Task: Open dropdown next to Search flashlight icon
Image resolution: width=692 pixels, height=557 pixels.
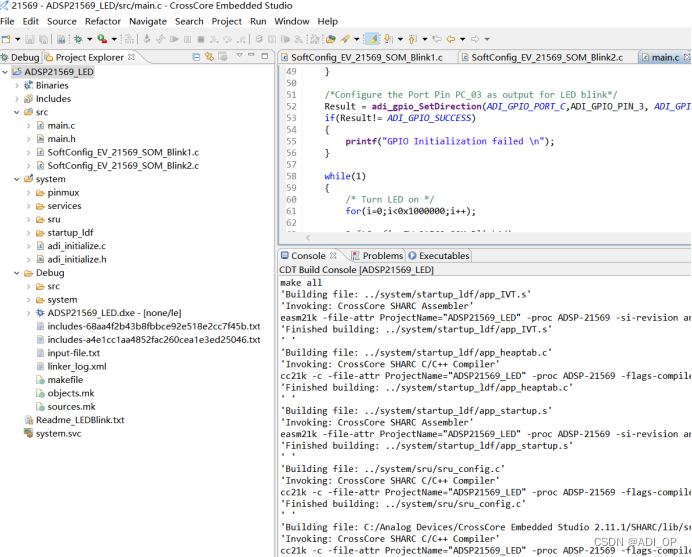Action: pyautogui.click(x=356, y=39)
